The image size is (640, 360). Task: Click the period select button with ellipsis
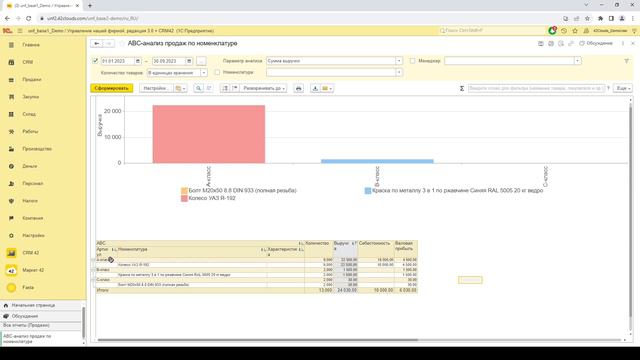pyautogui.click(x=201, y=61)
